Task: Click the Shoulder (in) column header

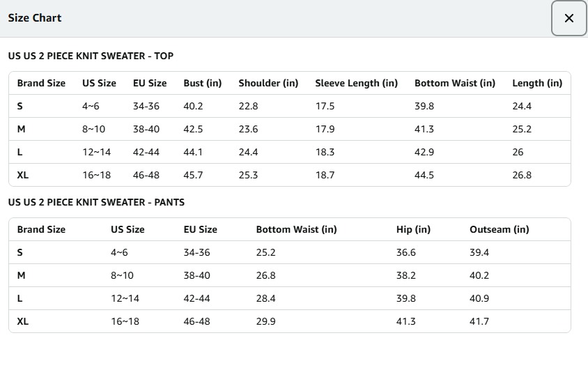Action: 268,83
